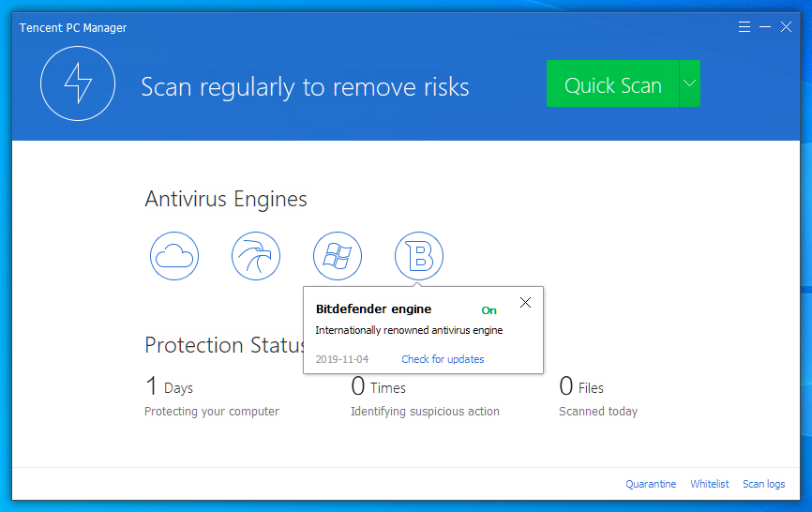Minimize the Tencent PC Manager window
Image resolution: width=812 pixels, height=512 pixels.
click(765, 27)
